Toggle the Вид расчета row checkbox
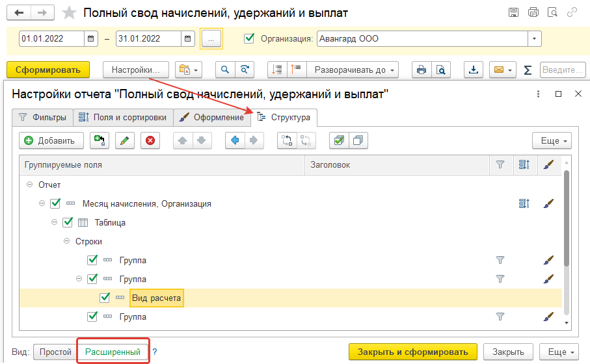 105,298
